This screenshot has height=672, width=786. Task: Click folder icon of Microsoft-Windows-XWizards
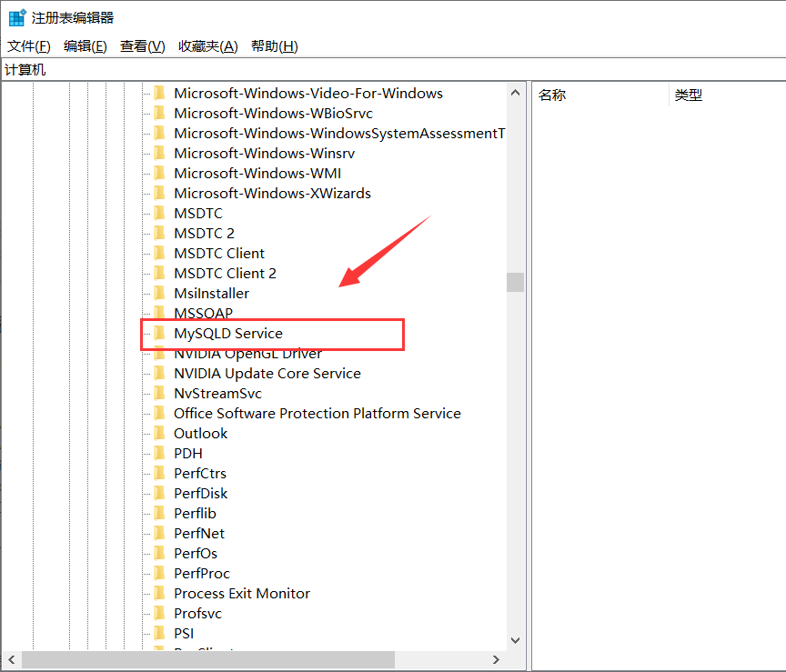tap(159, 194)
